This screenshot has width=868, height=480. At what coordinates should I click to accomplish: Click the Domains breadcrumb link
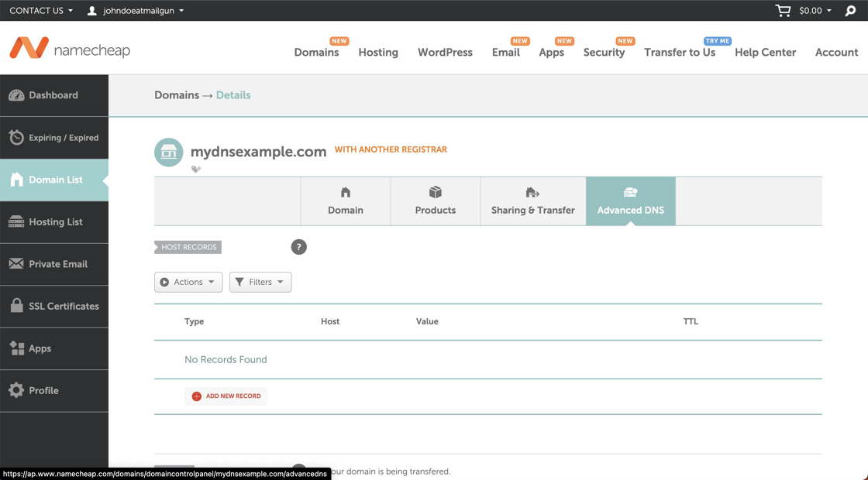pyautogui.click(x=177, y=95)
